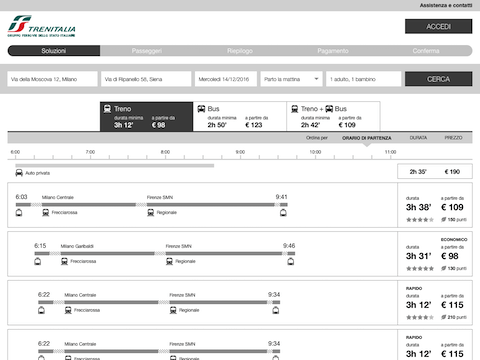Click Regionale icon in 6:15 solution

pos(169,261)
